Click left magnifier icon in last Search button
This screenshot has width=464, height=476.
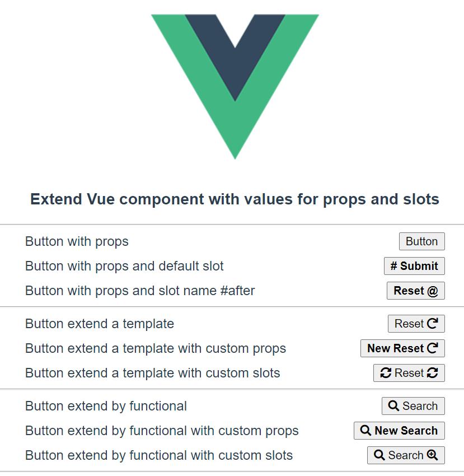point(379,455)
